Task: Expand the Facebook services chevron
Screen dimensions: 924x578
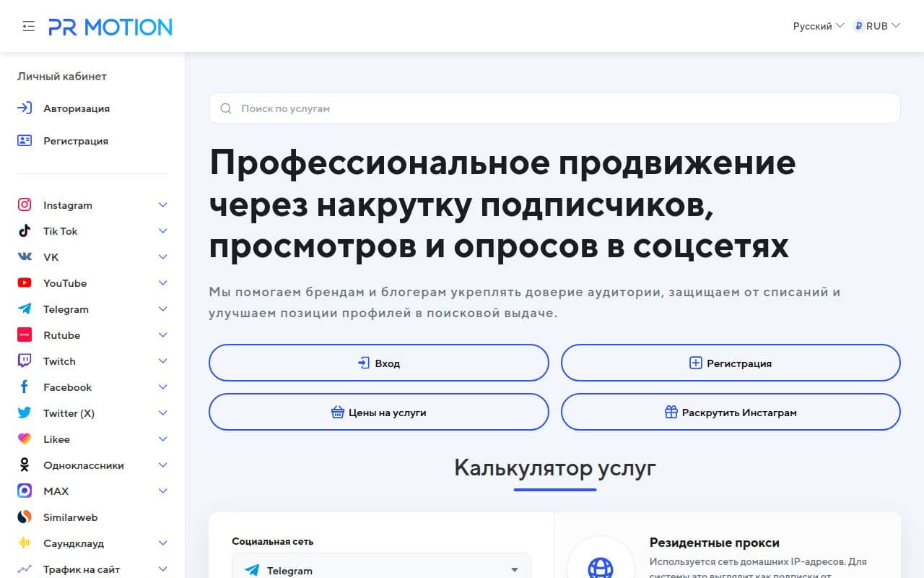Action: (163, 387)
